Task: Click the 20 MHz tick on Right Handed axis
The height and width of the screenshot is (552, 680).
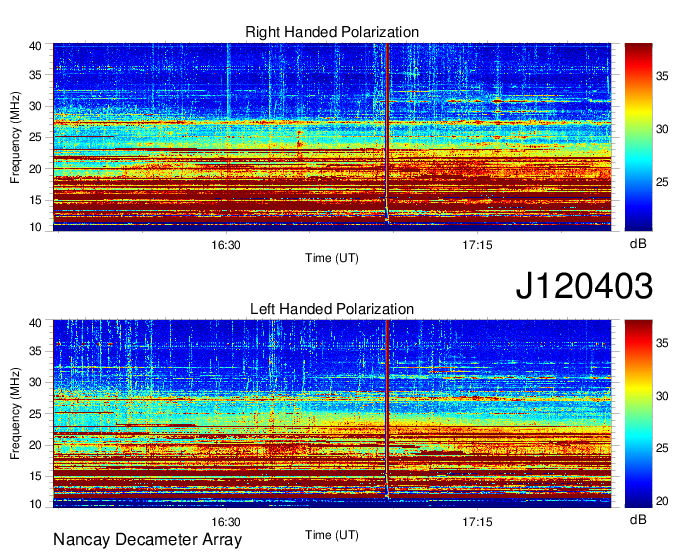Action: (35, 169)
